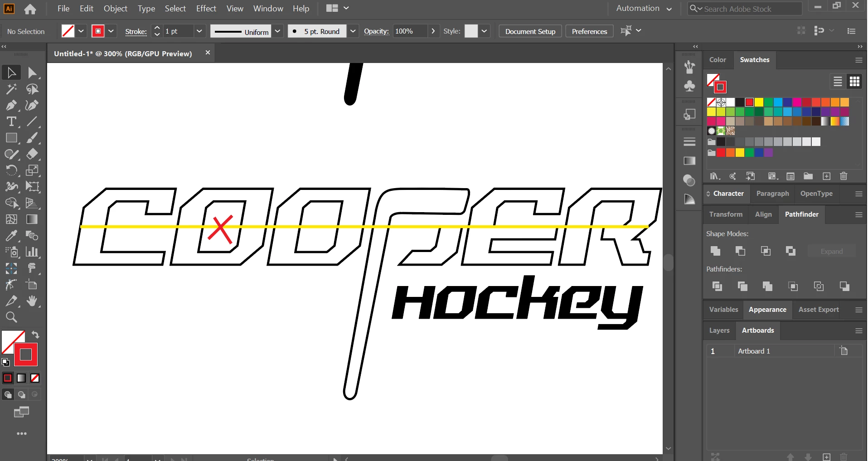Delete swatch with trash icon

[x=844, y=176]
